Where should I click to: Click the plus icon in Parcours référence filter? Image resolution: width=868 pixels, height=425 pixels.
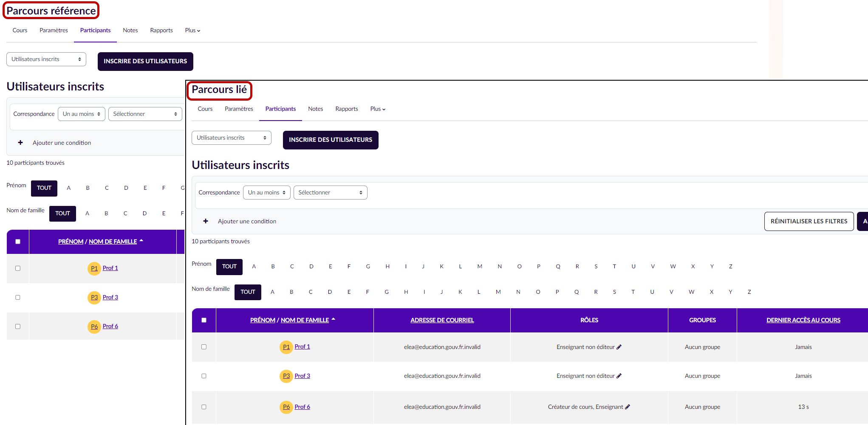pyautogui.click(x=20, y=143)
